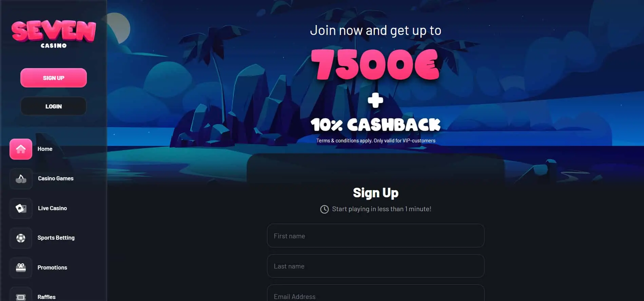Go to Home menu item
The image size is (644, 301).
(45, 149)
